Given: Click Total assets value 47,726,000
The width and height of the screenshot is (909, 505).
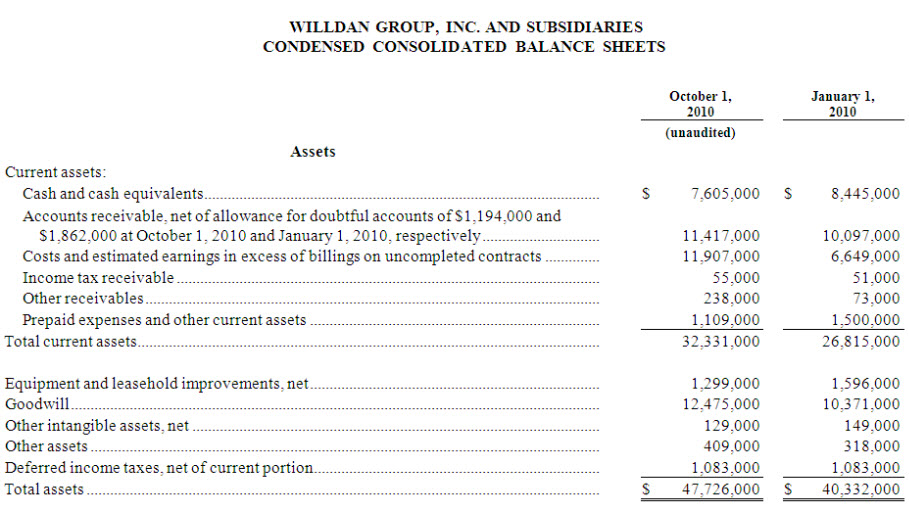Looking at the screenshot, I should 720,490.
